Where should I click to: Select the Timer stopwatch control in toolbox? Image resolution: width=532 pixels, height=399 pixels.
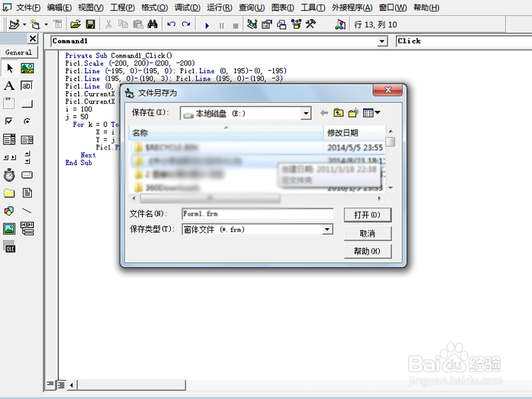pos(9,175)
